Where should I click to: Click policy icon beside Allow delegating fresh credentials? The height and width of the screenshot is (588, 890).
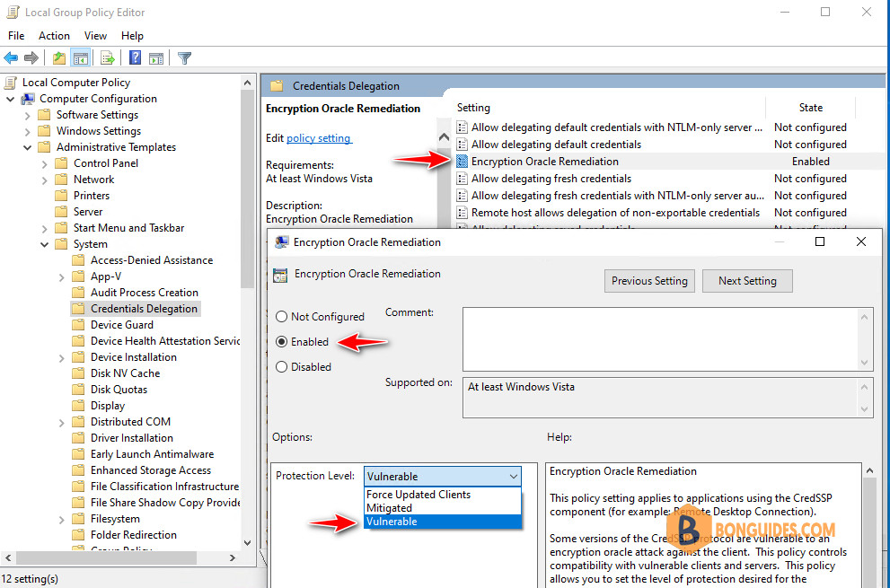click(x=463, y=179)
